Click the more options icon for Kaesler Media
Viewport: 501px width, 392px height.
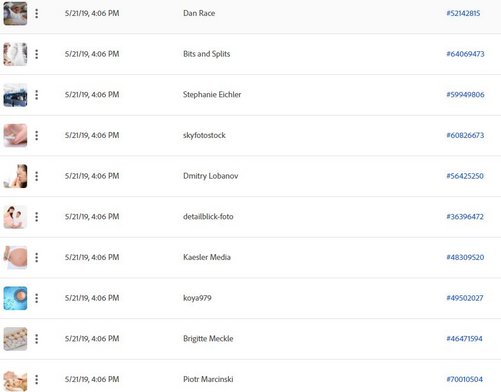(x=37, y=257)
